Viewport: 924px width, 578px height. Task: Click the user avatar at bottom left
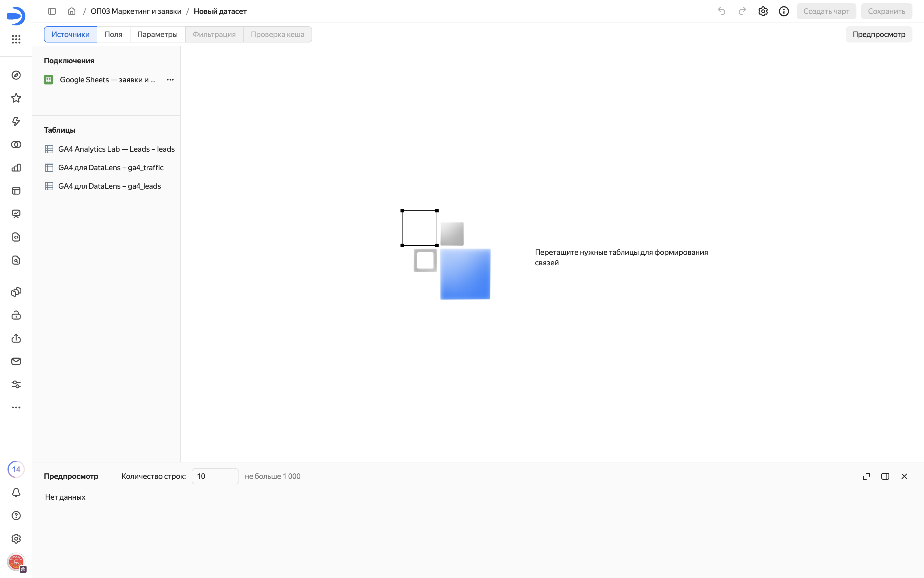16,562
